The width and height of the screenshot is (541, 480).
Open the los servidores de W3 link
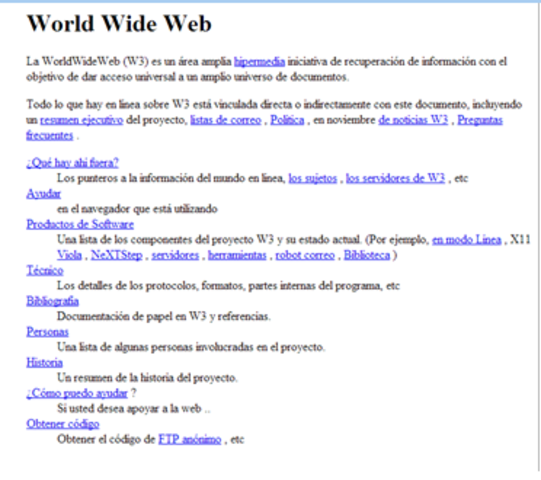click(x=395, y=178)
